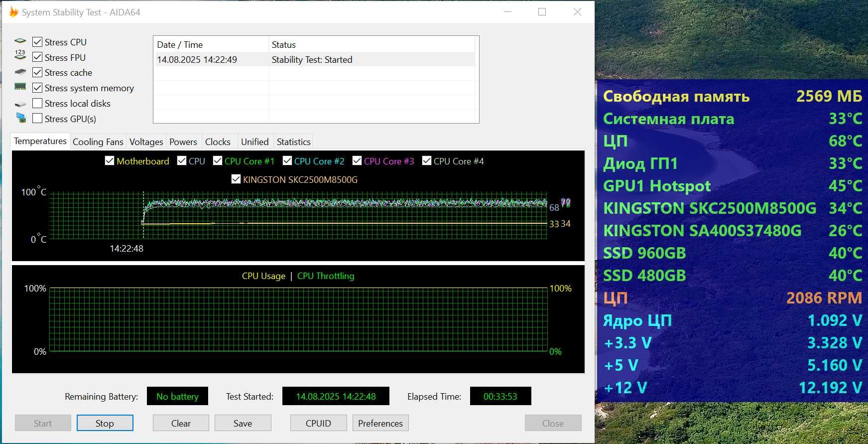Toggle the CPU Core #3 graph checkbox
Image resolution: width=868 pixels, height=444 pixels.
[357, 161]
